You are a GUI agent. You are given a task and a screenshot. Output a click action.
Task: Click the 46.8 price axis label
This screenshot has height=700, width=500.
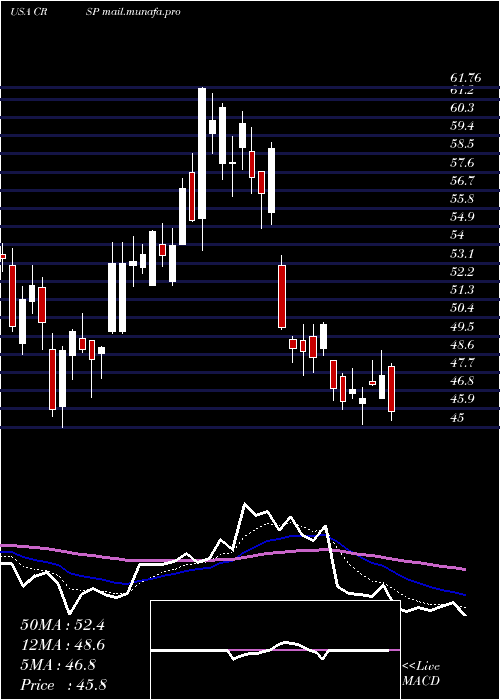[x=462, y=381]
